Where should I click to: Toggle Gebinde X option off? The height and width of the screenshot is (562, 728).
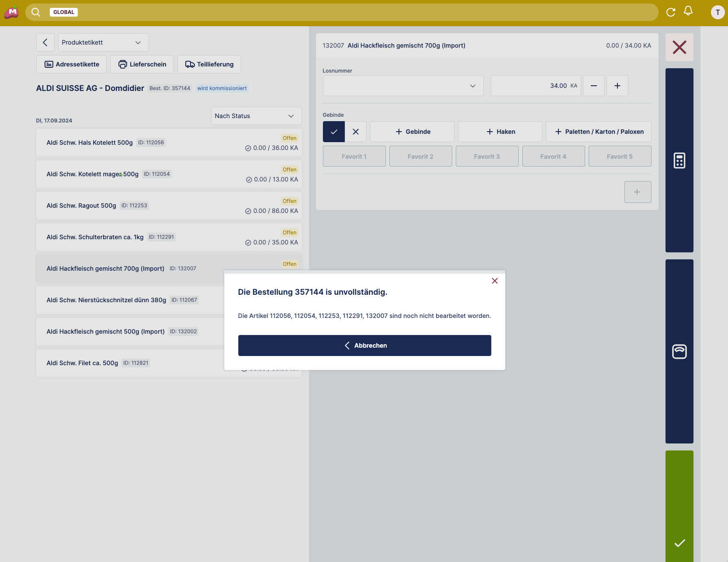click(x=356, y=132)
